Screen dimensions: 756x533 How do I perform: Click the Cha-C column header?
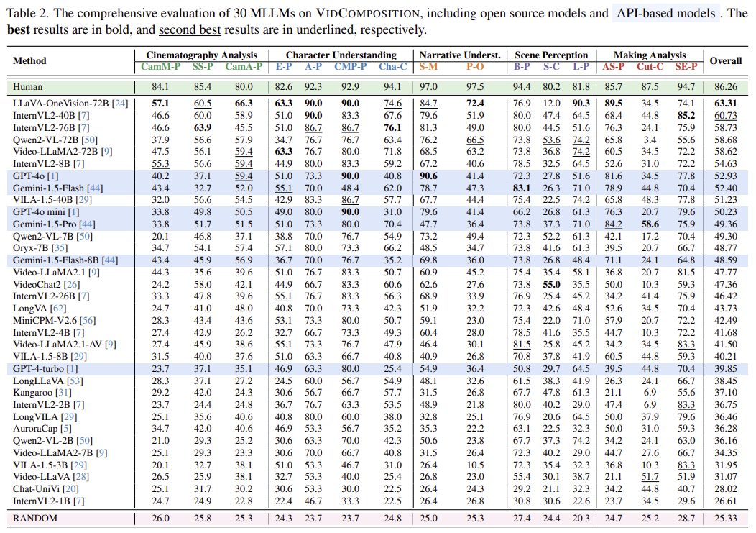click(393, 67)
